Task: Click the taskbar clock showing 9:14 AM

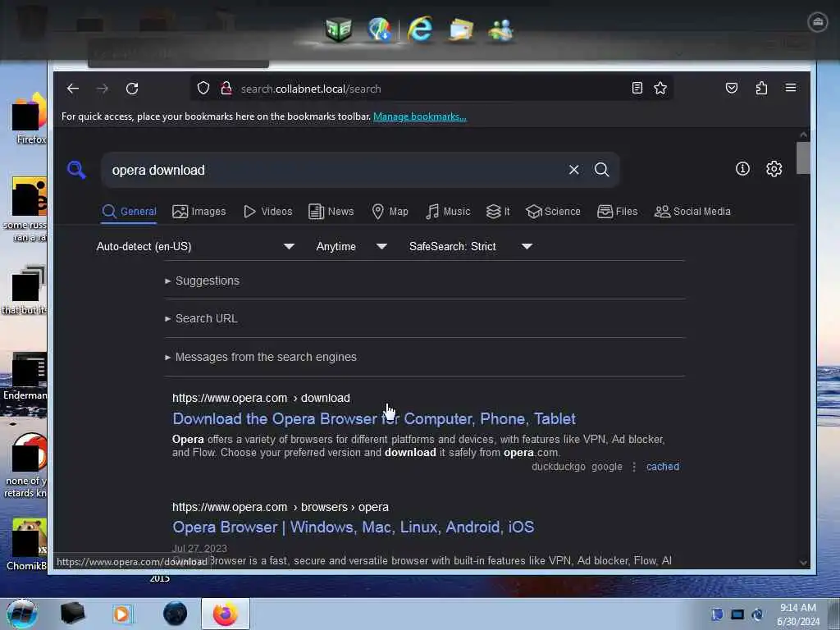Action: tap(798, 614)
